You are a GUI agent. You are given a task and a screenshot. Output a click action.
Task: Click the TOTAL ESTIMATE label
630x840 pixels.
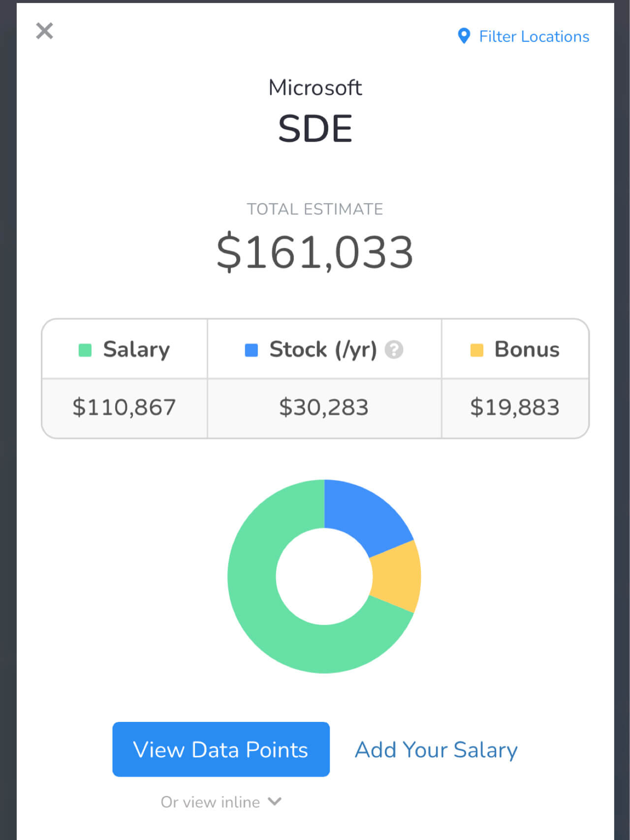(x=315, y=209)
